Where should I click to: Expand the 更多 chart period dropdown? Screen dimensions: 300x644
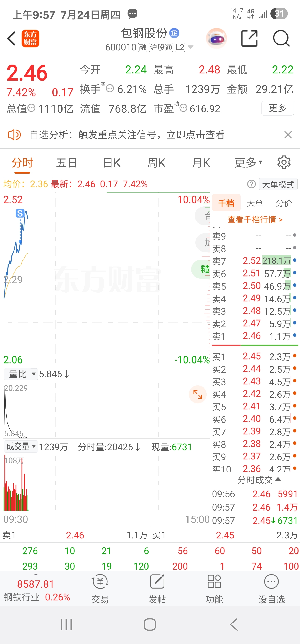click(x=249, y=163)
